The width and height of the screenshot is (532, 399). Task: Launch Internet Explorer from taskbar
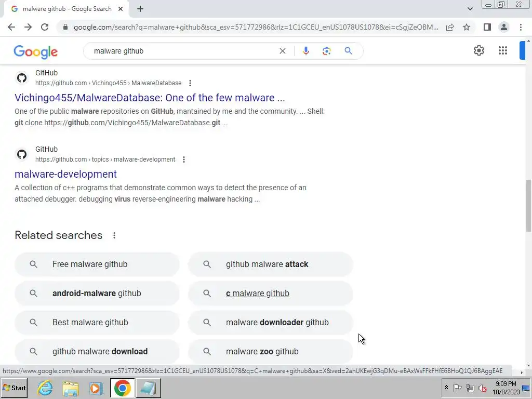pyautogui.click(x=45, y=388)
